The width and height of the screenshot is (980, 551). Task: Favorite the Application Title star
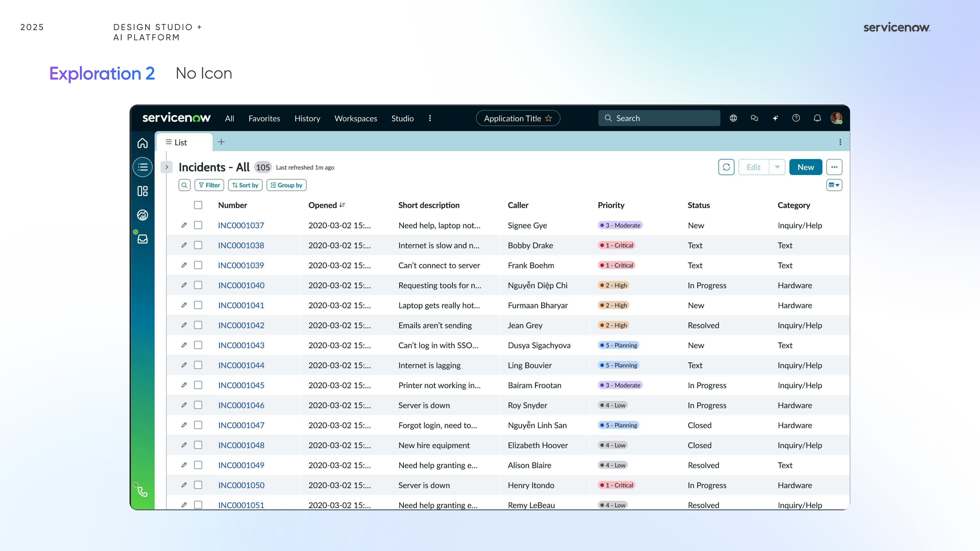coord(549,118)
